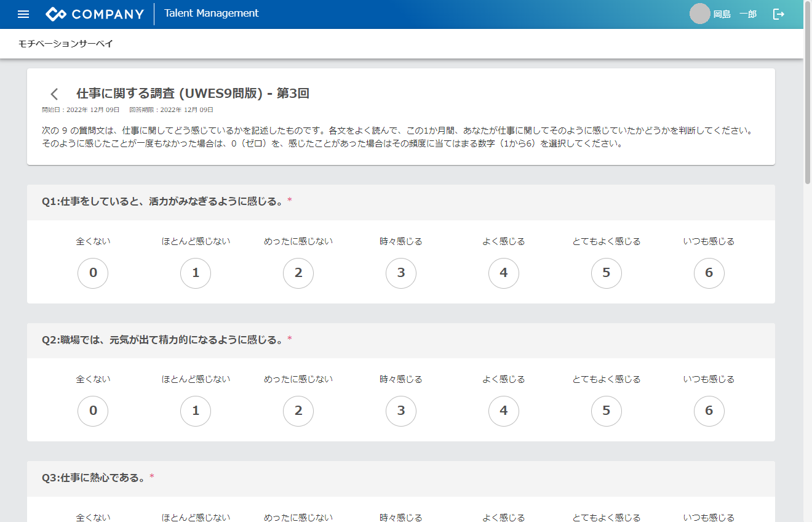Click Q2 label 時々感じる
This screenshot has width=812, height=522.
[x=401, y=379]
